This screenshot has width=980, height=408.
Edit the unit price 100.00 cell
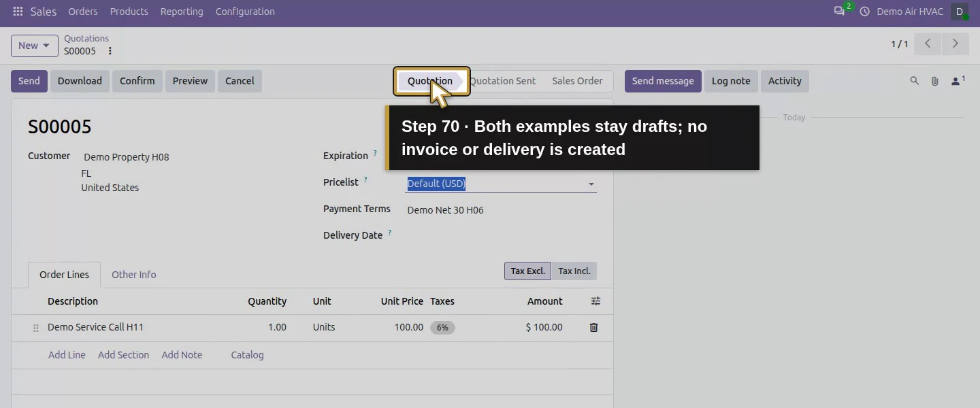[x=409, y=327]
